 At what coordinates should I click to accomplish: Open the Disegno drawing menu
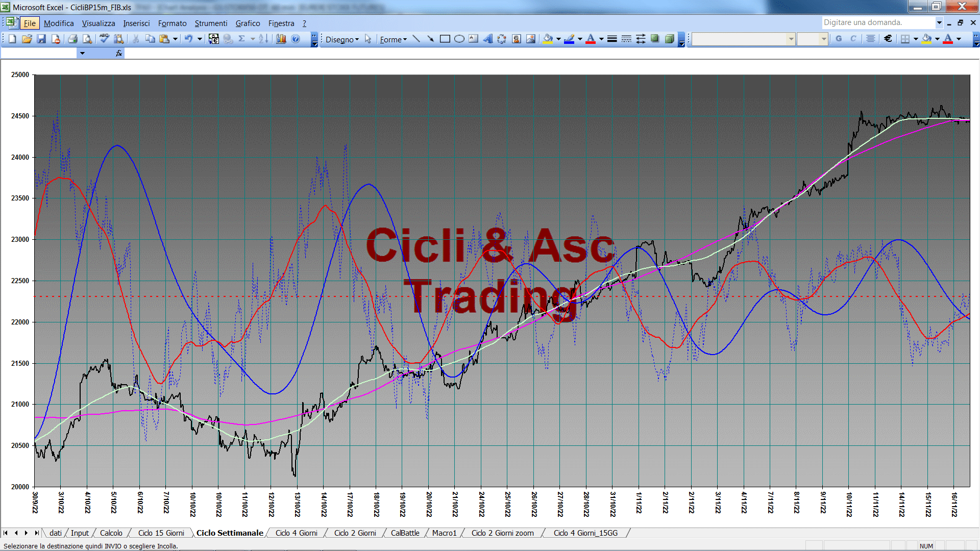(x=342, y=39)
